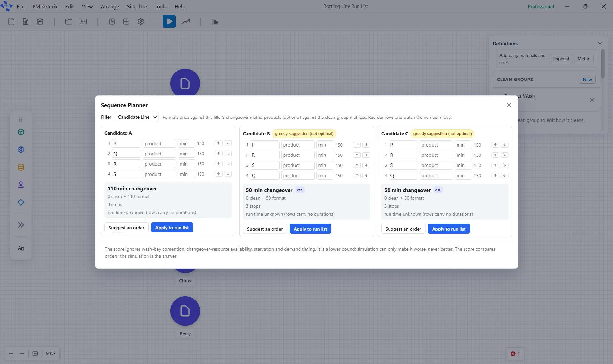Click the grid layout icon in toolbar
The height and width of the screenshot is (364, 613).
[x=126, y=21]
